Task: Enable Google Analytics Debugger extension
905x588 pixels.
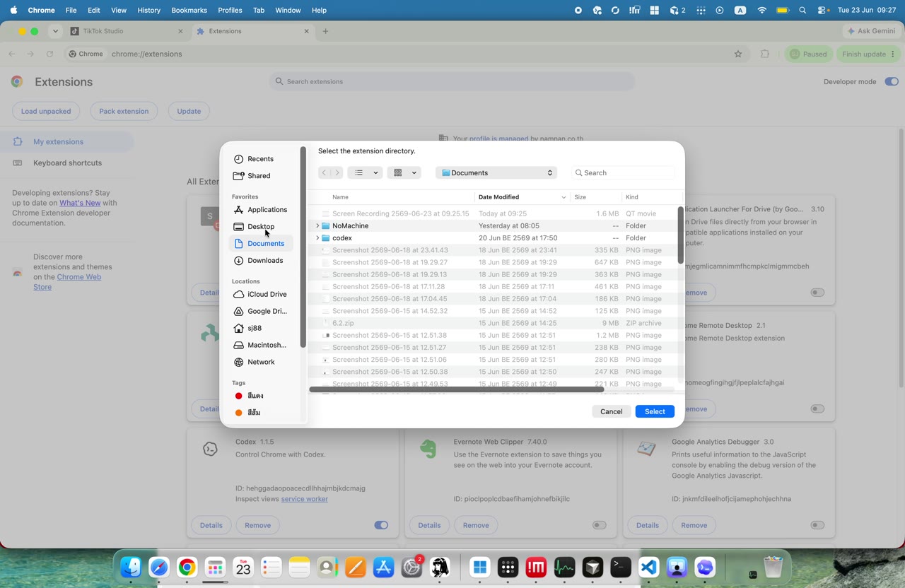Action: click(817, 525)
